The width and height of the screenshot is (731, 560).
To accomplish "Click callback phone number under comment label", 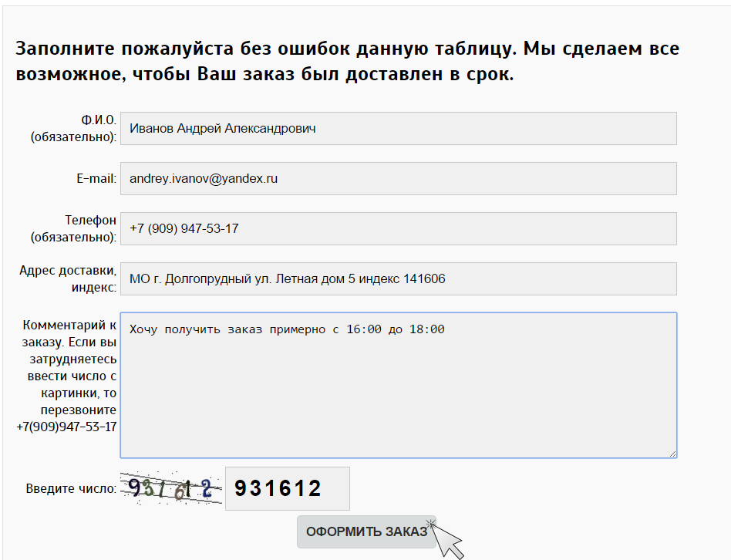I will pyautogui.click(x=66, y=427).
